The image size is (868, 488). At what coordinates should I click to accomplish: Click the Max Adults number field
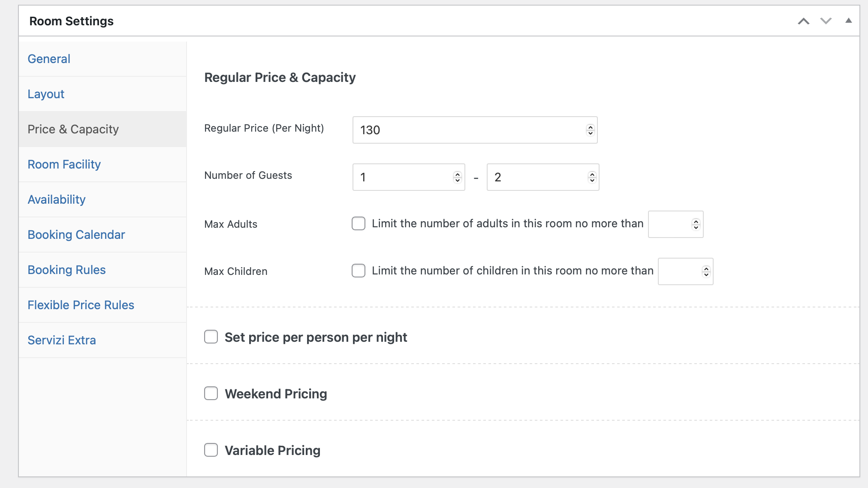[x=675, y=224]
